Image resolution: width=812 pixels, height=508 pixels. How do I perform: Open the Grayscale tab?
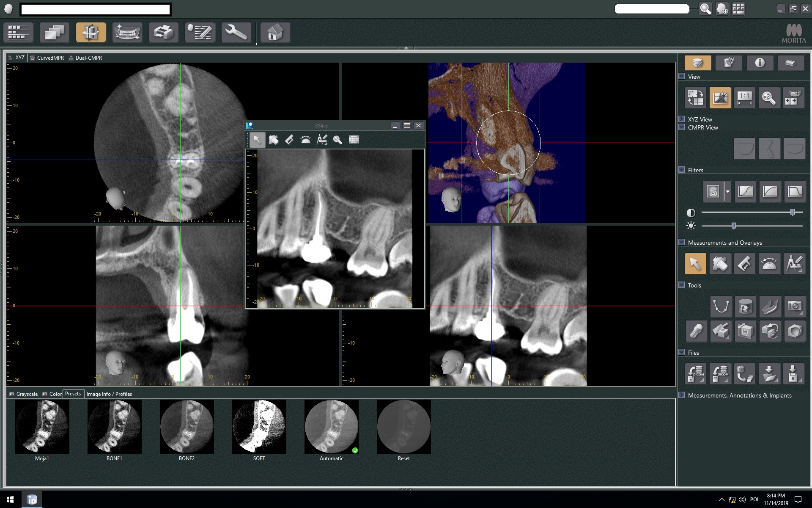24,394
